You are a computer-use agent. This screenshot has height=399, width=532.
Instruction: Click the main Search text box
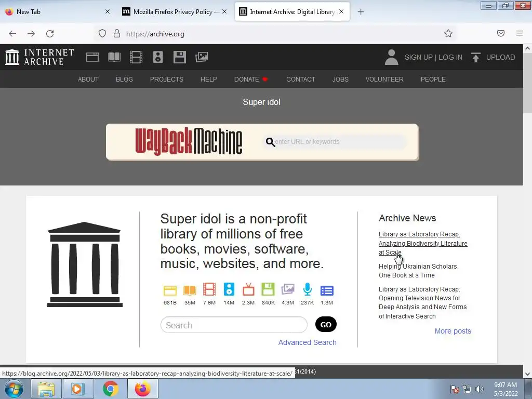point(234,325)
